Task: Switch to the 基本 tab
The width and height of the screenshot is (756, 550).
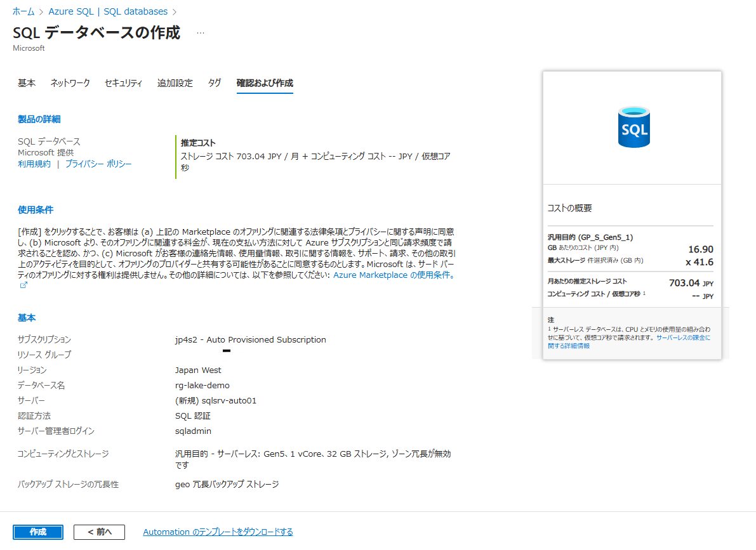Action: pyautogui.click(x=27, y=83)
